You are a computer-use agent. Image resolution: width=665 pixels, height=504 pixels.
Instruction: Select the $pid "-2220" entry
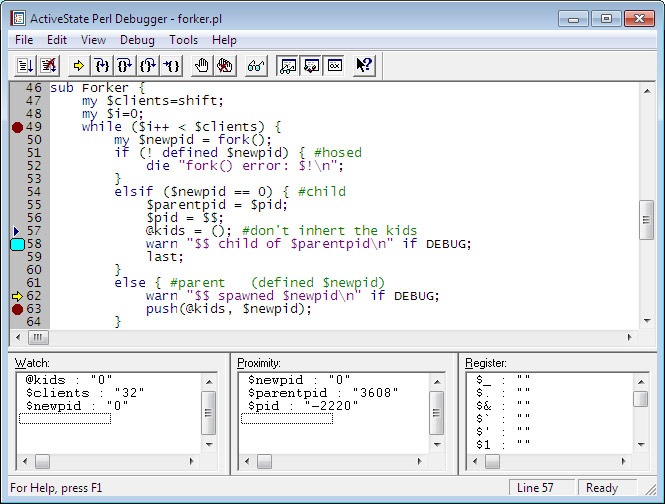pyautogui.click(x=303, y=406)
